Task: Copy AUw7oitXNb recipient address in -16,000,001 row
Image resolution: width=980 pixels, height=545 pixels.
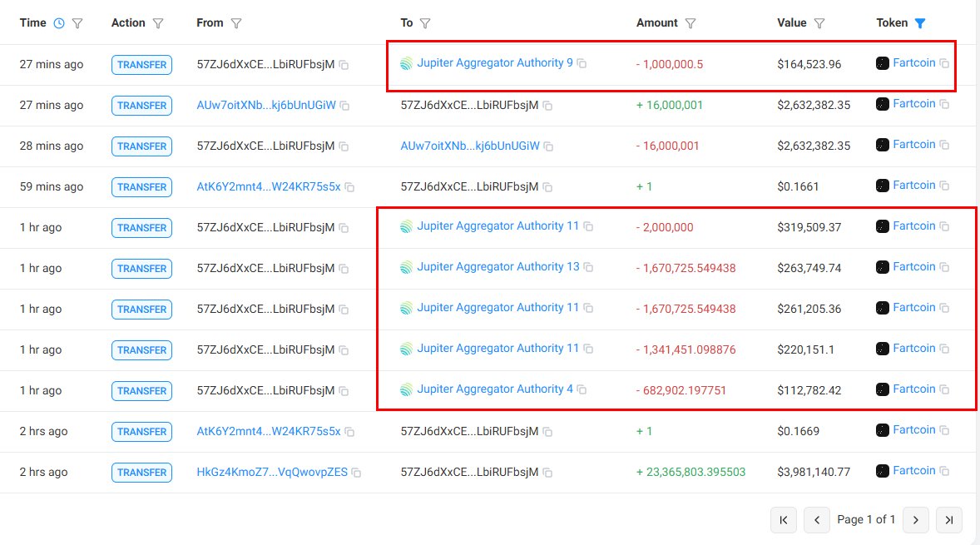Action: point(548,147)
